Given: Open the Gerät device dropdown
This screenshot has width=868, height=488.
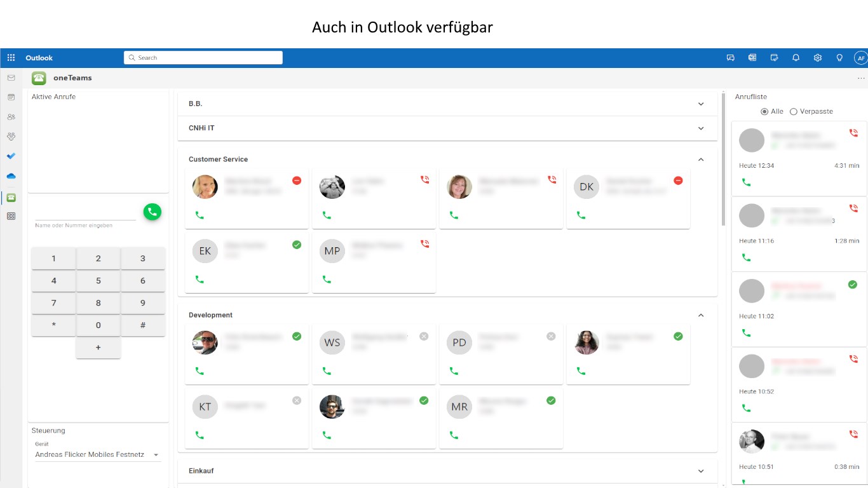Looking at the screenshot, I should coord(98,455).
